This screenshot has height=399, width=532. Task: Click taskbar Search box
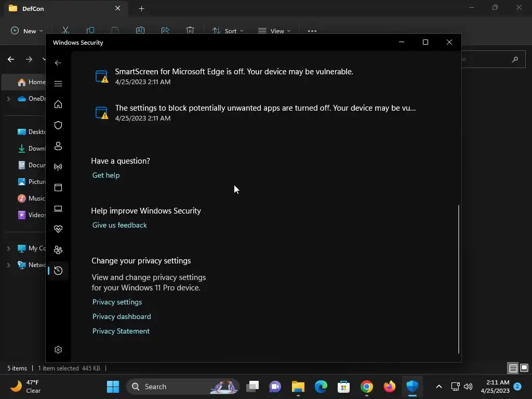[182, 387]
